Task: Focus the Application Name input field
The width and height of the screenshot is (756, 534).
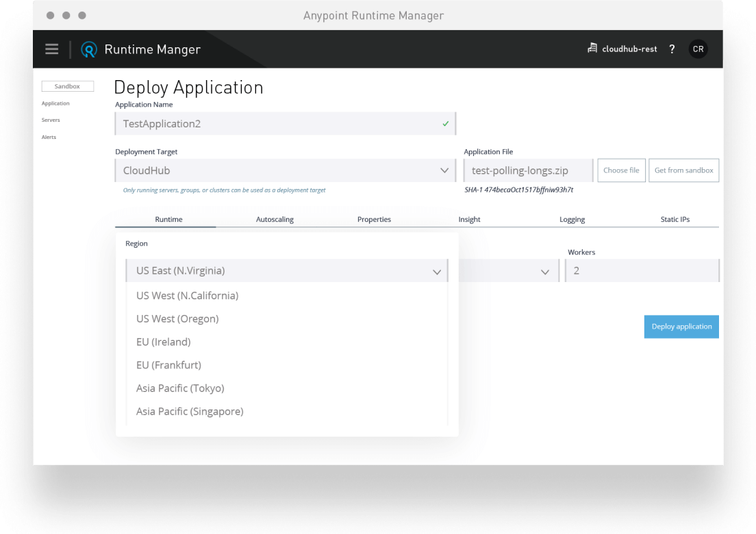Action: pos(286,124)
